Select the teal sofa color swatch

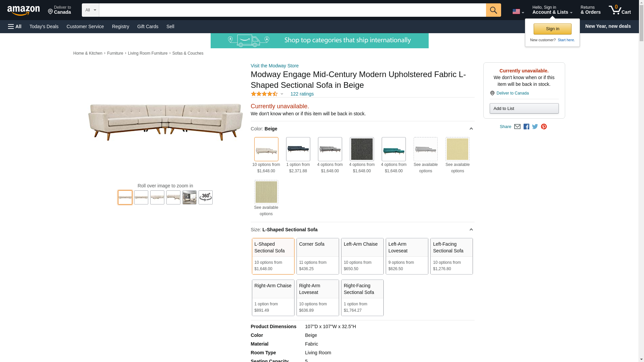tap(393, 149)
